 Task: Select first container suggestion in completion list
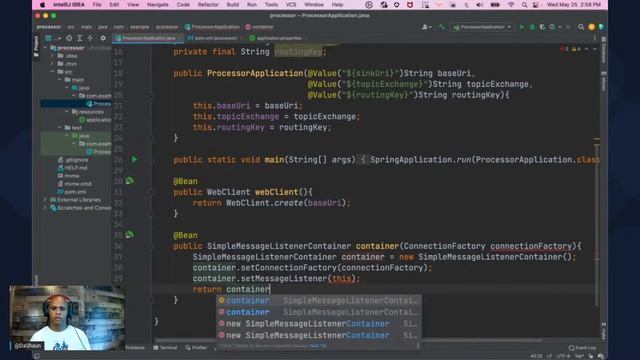tap(318, 300)
